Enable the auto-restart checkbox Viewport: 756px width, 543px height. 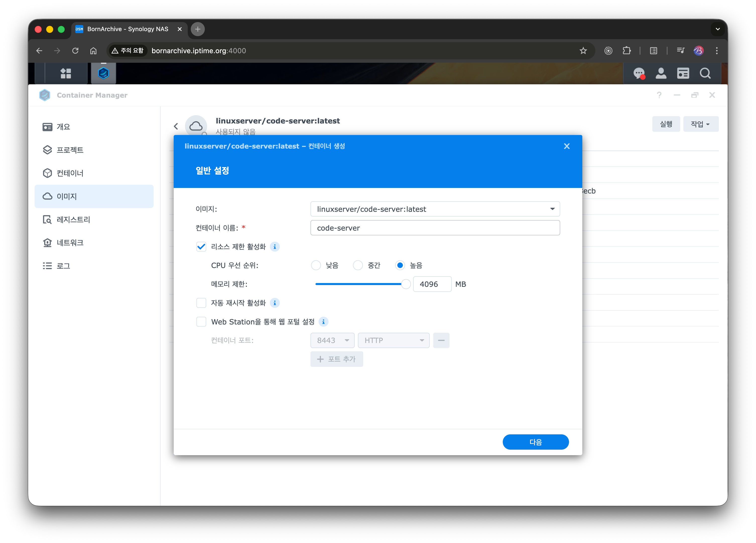[201, 303]
